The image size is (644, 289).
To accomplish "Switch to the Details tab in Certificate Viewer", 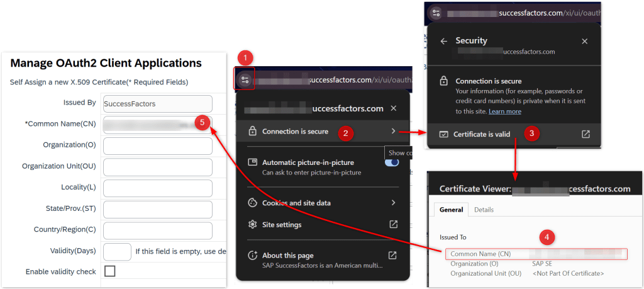I will click(x=484, y=210).
